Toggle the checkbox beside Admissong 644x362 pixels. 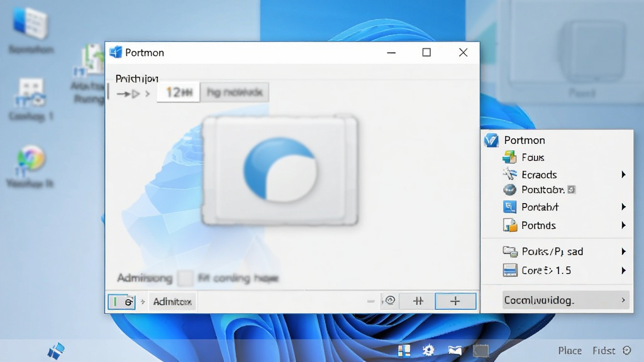pyautogui.click(x=186, y=278)
